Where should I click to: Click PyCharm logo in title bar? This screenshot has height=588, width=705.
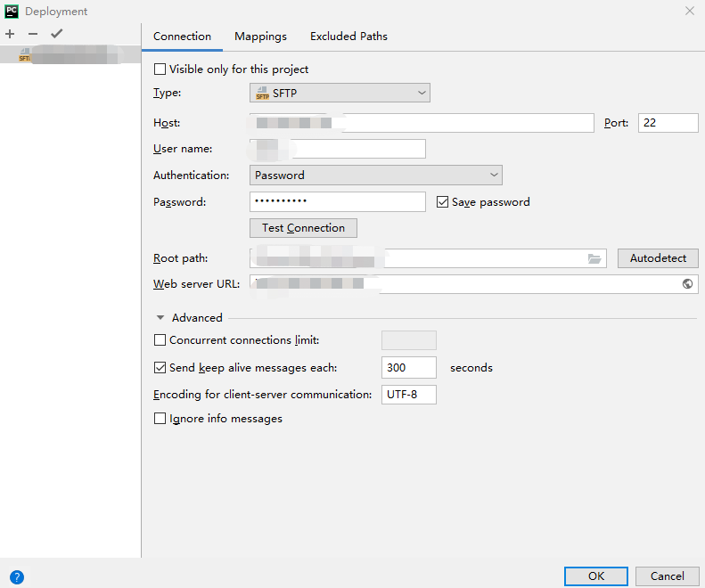click(12, 12)
